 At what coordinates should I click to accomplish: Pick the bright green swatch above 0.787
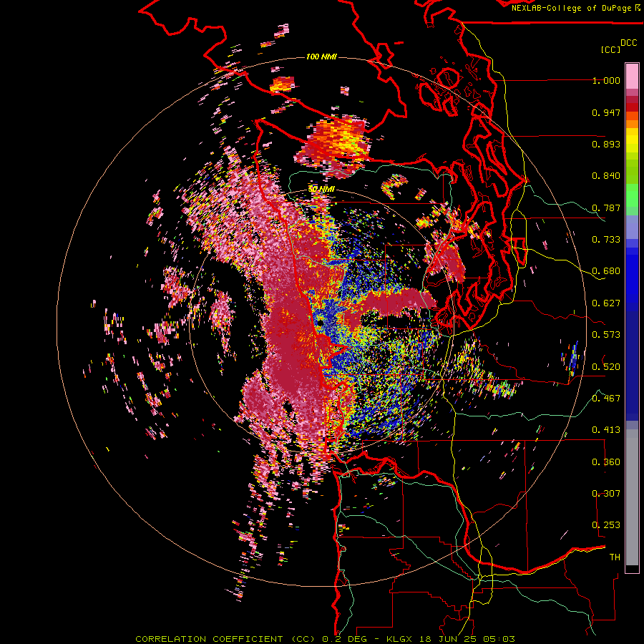tap(632, 195)
